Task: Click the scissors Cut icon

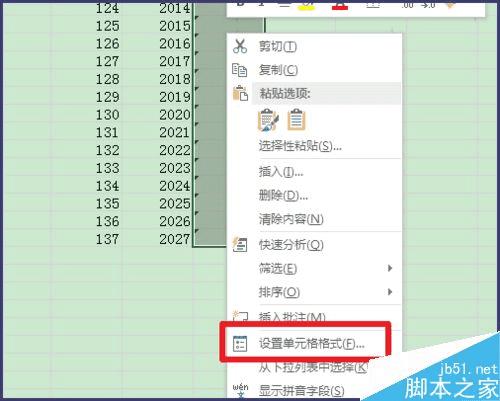Action: tap(240, 46)
